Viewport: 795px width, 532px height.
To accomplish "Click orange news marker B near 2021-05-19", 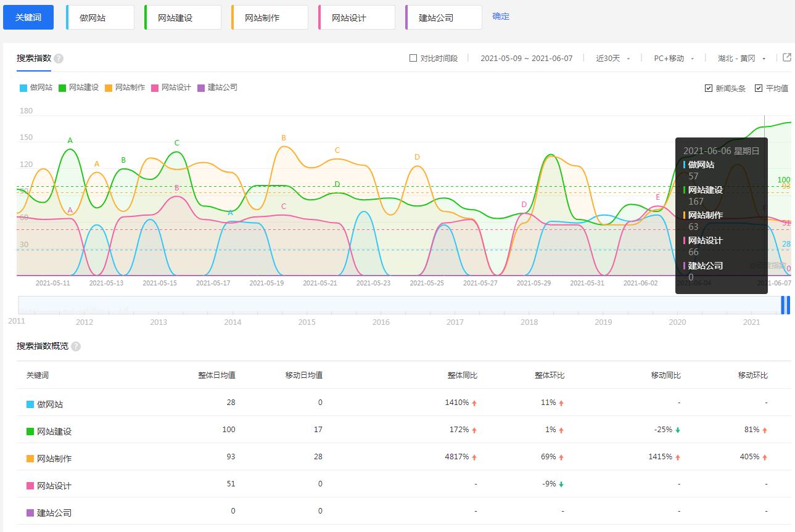I will click(284, 138).
